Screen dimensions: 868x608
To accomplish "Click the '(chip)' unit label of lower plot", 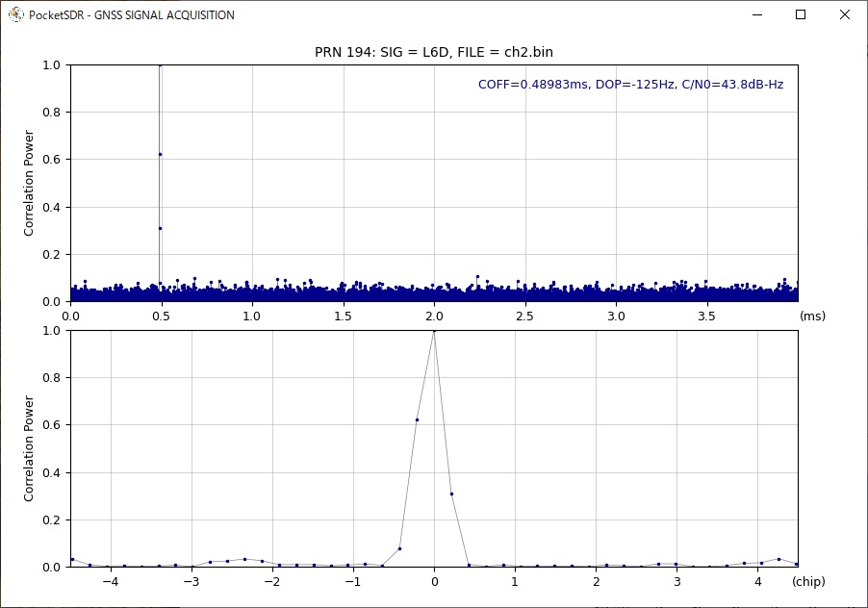I will click(x=808, y=581).
